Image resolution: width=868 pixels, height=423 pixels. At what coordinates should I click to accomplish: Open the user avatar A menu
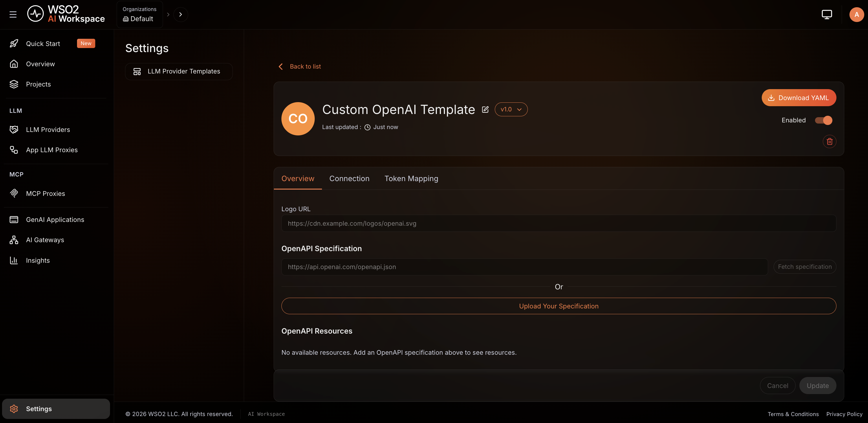(x=856, y=14)
